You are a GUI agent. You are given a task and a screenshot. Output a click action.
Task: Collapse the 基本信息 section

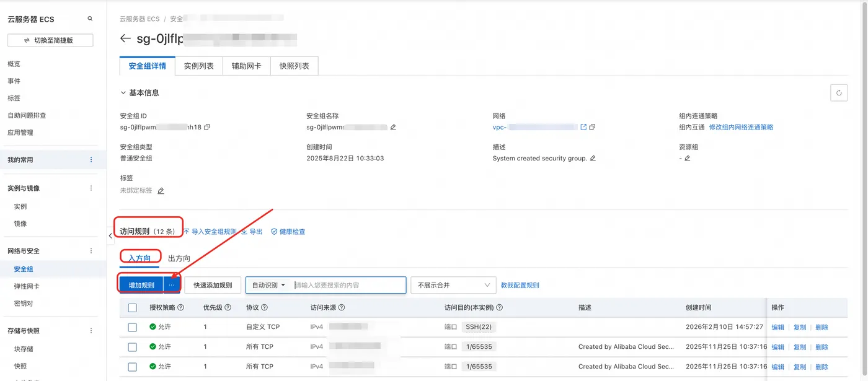click(123, 93)
